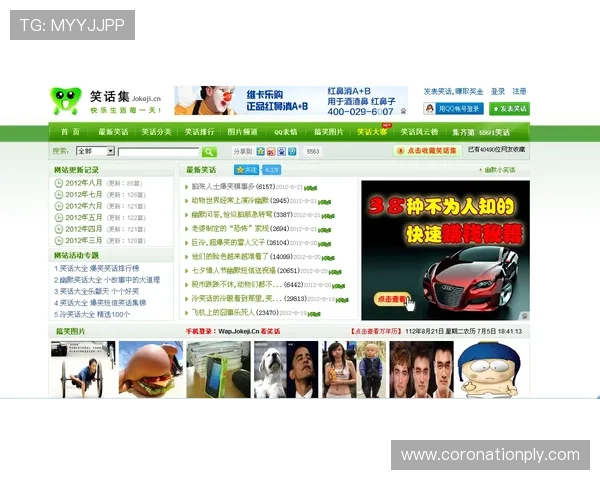Open the burger-shaped thumbnail
600x480 pixels.
151,370
